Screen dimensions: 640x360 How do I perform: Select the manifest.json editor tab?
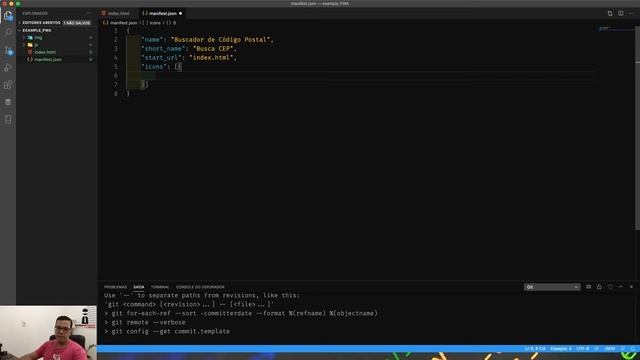(162, 13)
